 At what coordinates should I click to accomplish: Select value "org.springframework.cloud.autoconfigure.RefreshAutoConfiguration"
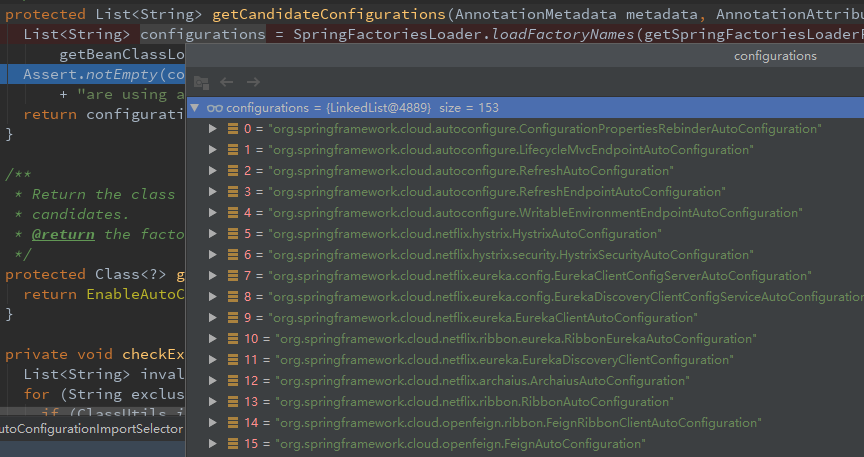pos(471,170)
